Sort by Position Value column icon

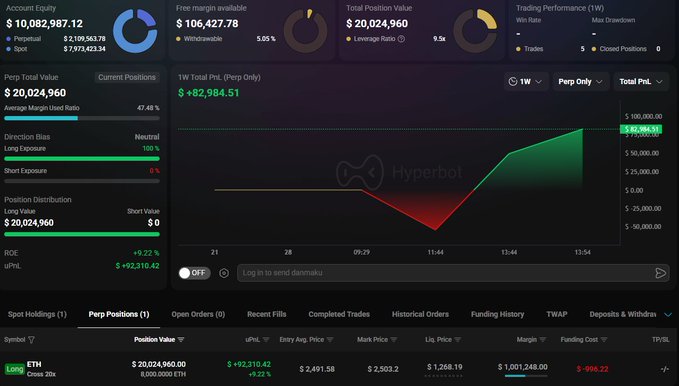click(x=181, y=340)
